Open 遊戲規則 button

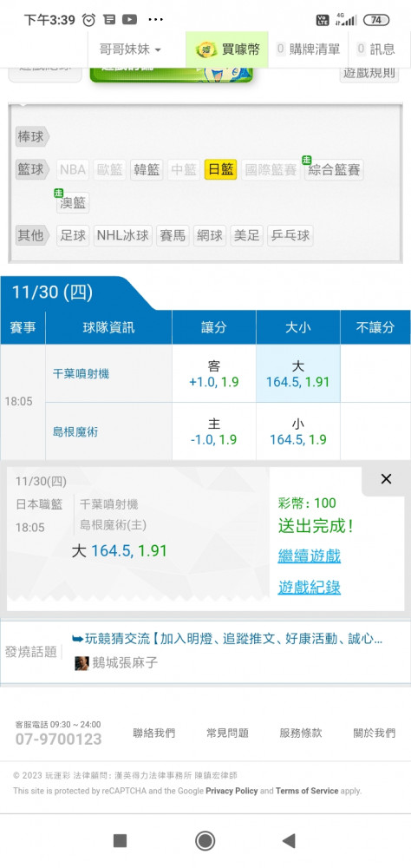(x=369, y=73)
